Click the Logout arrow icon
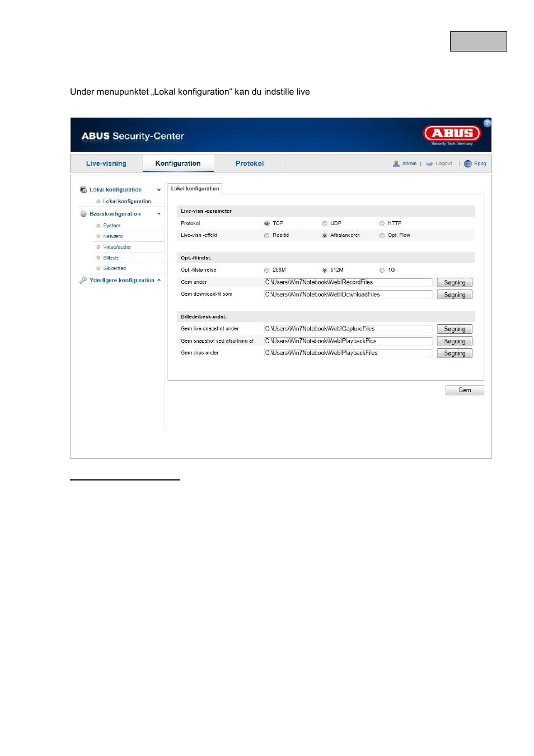Image resolution: width=534 pixels, height=756 pixels. pyautogui.click(x=429, y=164)
